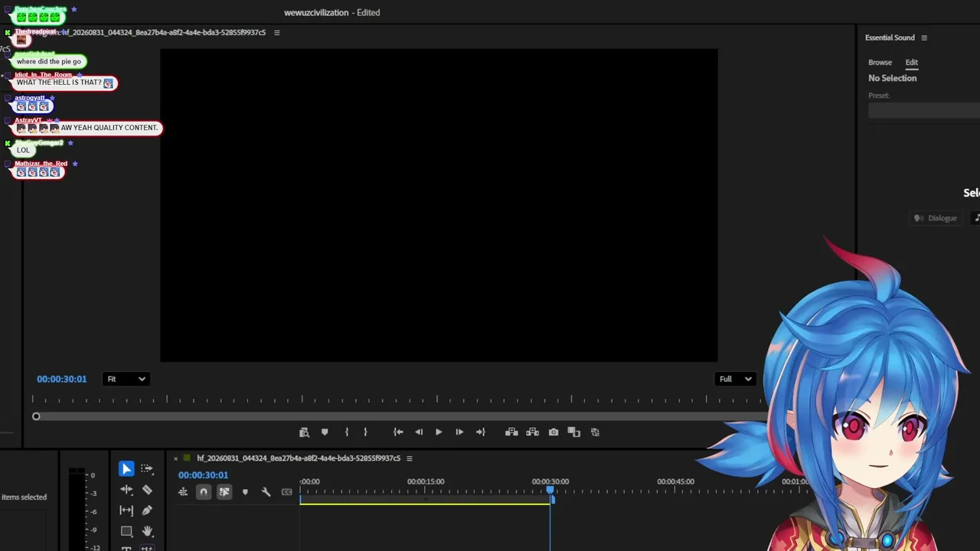Click the timeline playhead marker at 30 seconds
This screenshot has width=980, height=551.
[x=550, y=491]
